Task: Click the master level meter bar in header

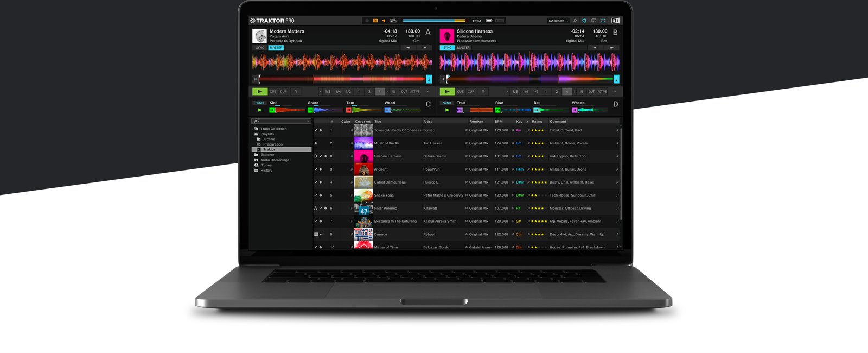Action: coord(434,21)
